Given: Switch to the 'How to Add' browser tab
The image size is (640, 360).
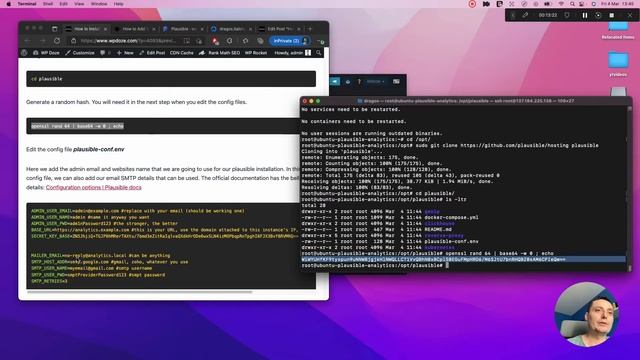Looking at the screenshot, I should click(135, 29).
